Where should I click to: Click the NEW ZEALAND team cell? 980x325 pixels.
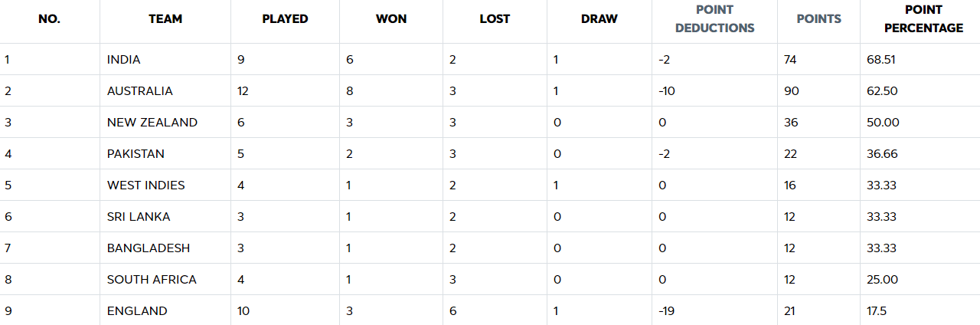[152, 123]
